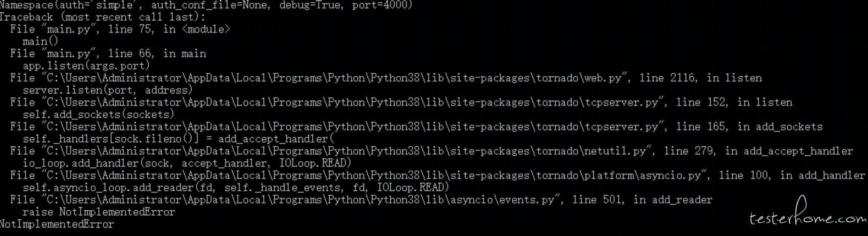868x236 pixels.
Task: Click the asyncio events.py line 501 entry
Action: pos(361,200)
